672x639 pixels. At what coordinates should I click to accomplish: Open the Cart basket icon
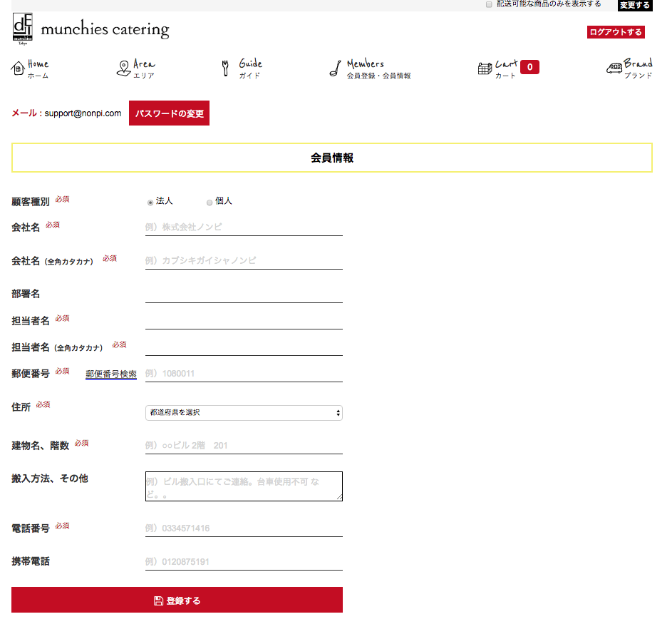(485, 68)
